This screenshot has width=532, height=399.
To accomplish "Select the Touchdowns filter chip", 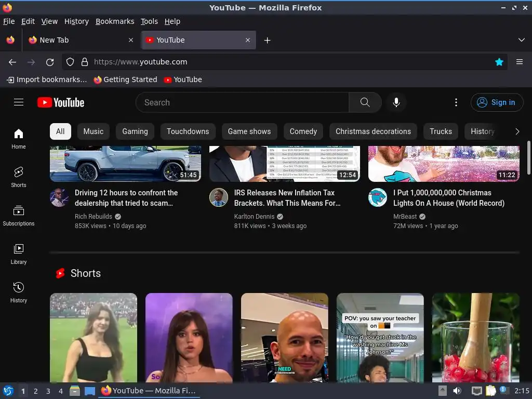I will tap(188, 131).
